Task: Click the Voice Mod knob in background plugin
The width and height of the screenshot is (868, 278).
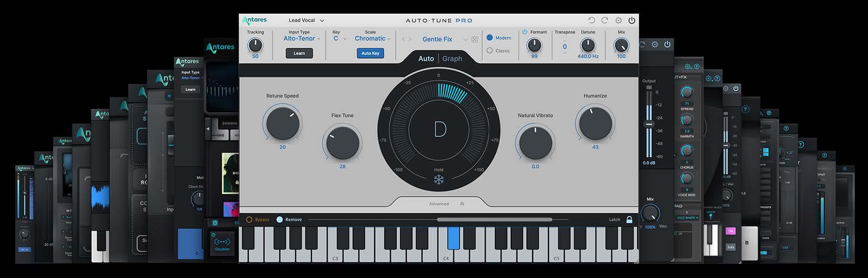Action: click(x=686, y=179)
